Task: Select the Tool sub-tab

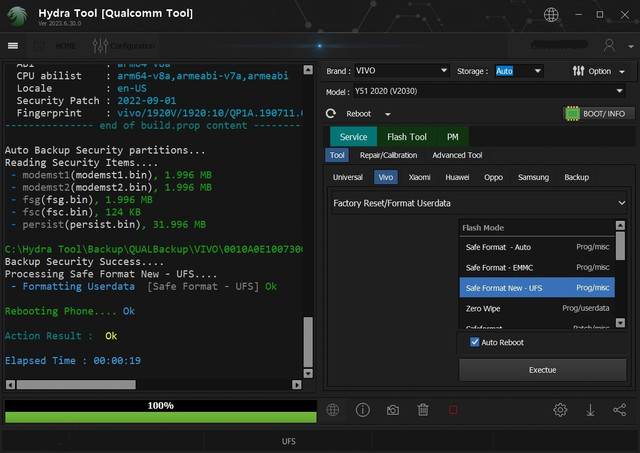Action: 337,155
